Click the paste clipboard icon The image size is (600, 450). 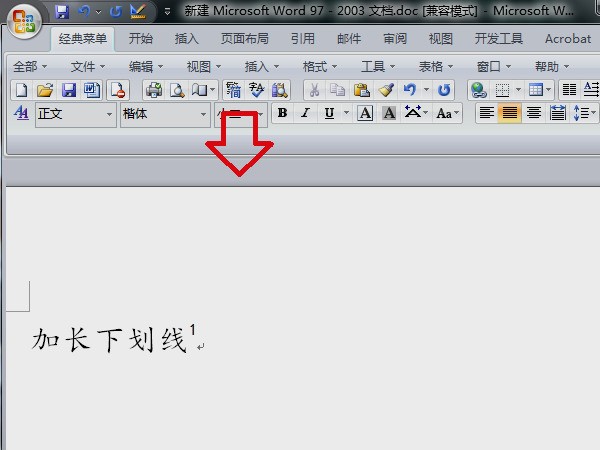point(361,90)
